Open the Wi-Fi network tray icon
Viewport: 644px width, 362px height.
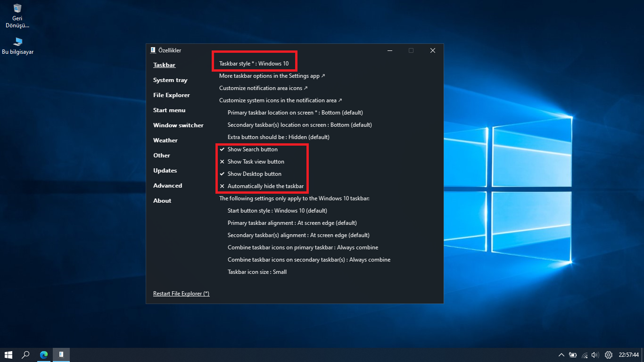tap(585, 355)
